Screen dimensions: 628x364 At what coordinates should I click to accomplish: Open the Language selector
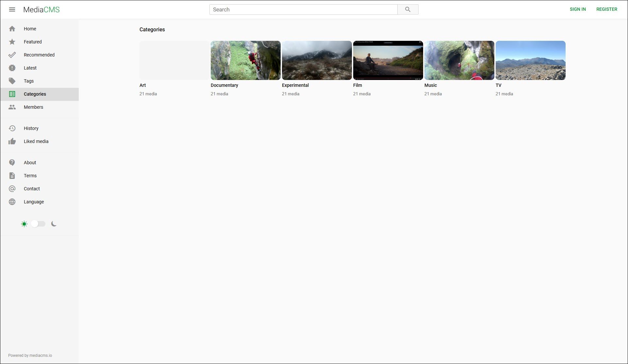[34, 202]
